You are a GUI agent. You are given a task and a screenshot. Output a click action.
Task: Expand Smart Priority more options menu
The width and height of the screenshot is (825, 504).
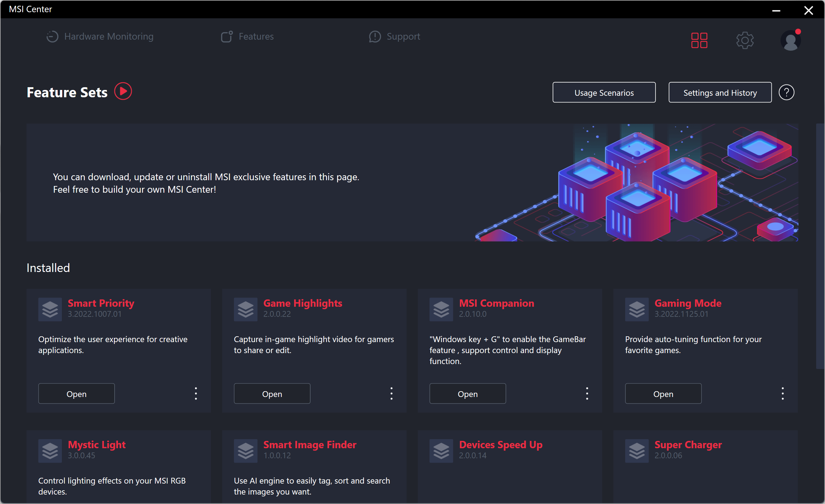(x=196, y=394)
